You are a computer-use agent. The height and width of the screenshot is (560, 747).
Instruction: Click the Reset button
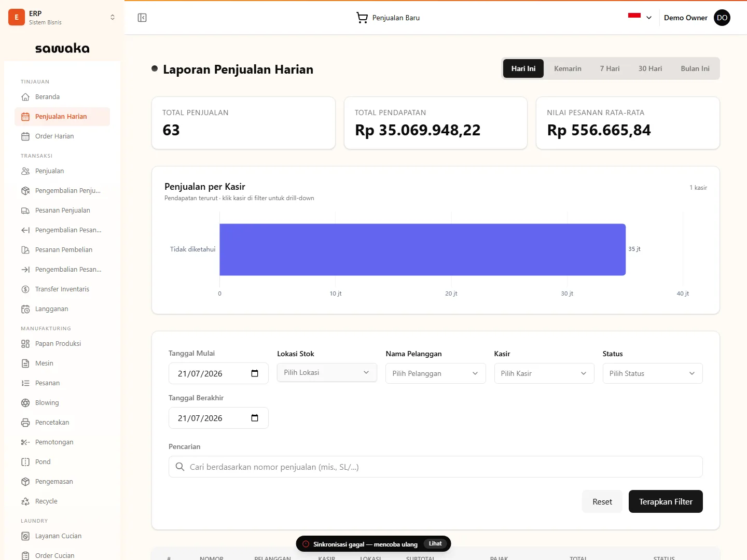point(602,501)
